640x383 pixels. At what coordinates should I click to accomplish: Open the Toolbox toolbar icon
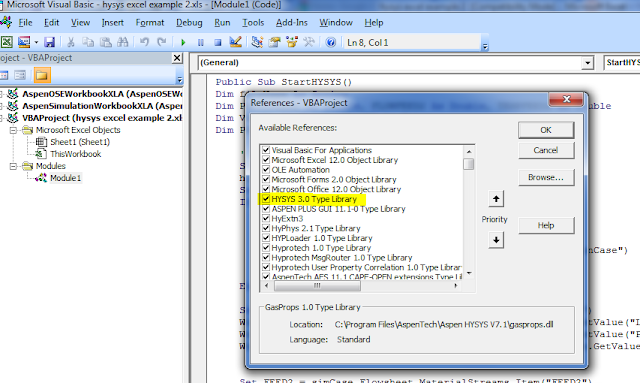click(309, 42)
